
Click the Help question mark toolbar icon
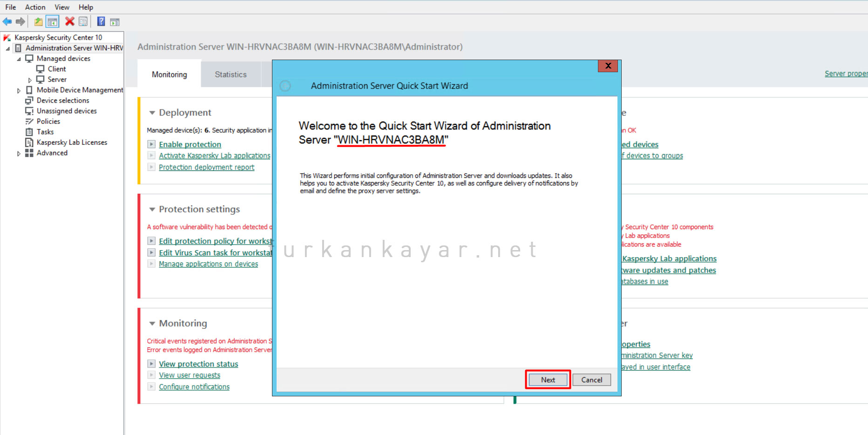[101, 21]
